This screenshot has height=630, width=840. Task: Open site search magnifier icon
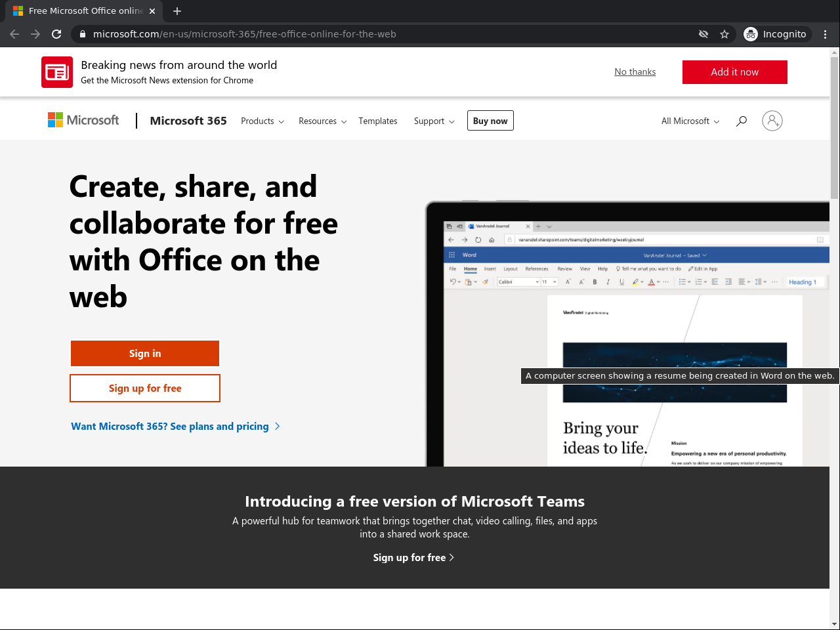point(742,121)
